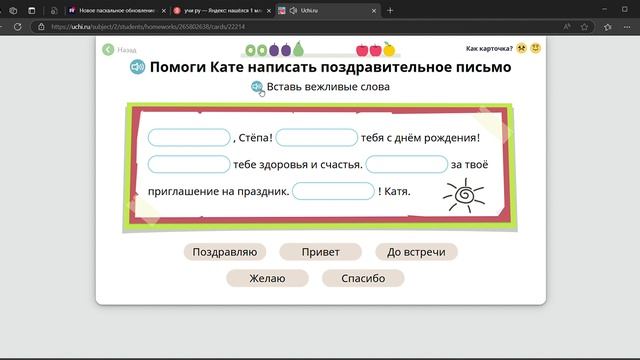Click the second green progress circle
The height and width of the screenshot is (360, 640).
coord(262,51)
